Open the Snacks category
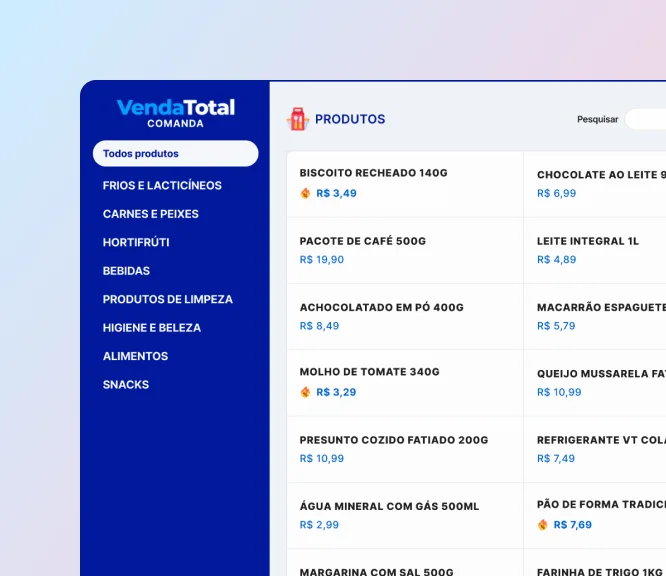666x576 pixels. (126, 385)
